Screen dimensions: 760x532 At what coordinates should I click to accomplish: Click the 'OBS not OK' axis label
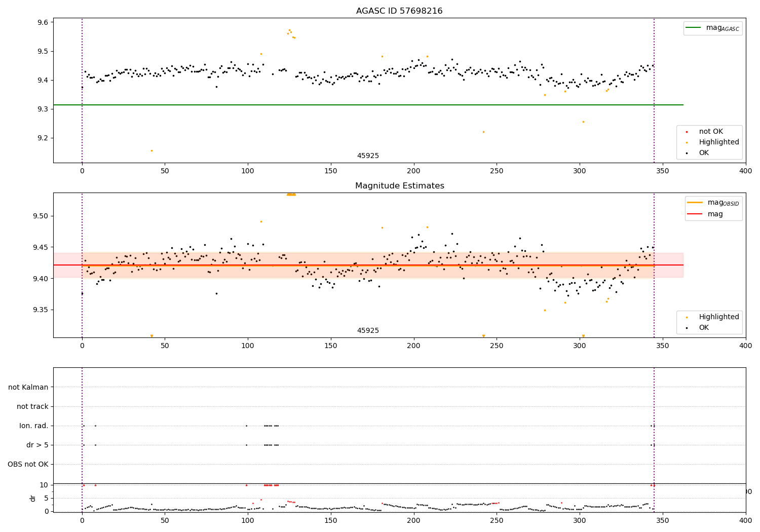(28, 464)
